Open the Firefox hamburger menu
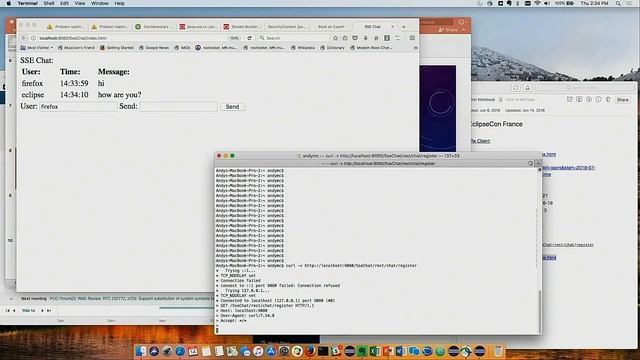The height and width of the screenshot is (360, 640). 412,38
